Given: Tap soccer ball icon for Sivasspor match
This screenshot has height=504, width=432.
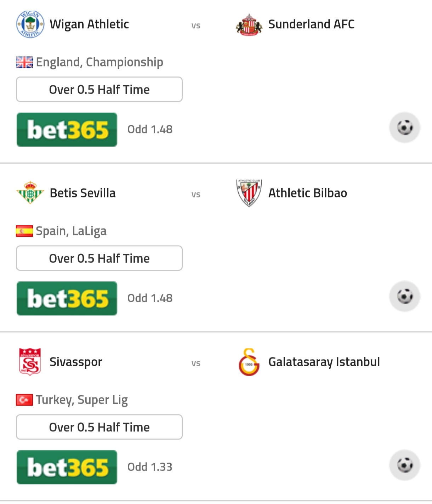Looking at the screenshot, I should 405,465.
